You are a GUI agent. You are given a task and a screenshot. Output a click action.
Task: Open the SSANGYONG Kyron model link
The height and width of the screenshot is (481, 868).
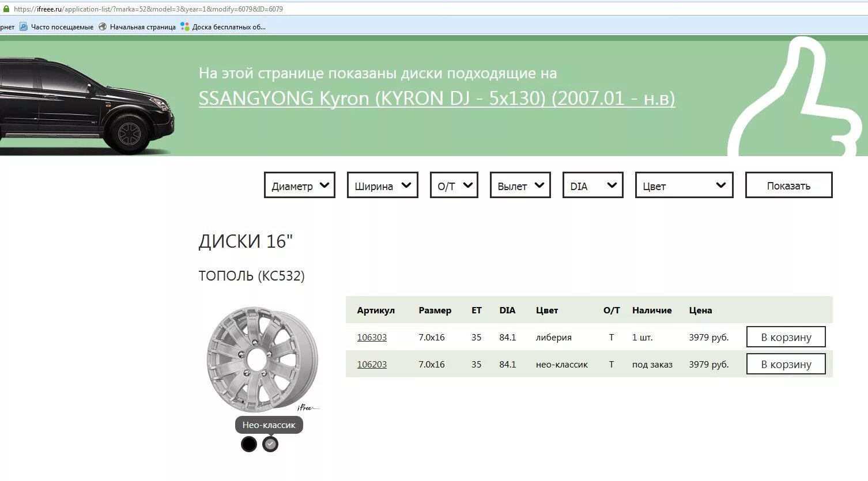click(437, 98)
